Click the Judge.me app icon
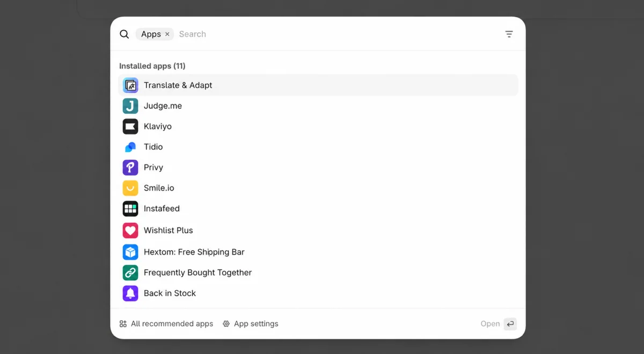The image size is (644, 354). [130, 106]
